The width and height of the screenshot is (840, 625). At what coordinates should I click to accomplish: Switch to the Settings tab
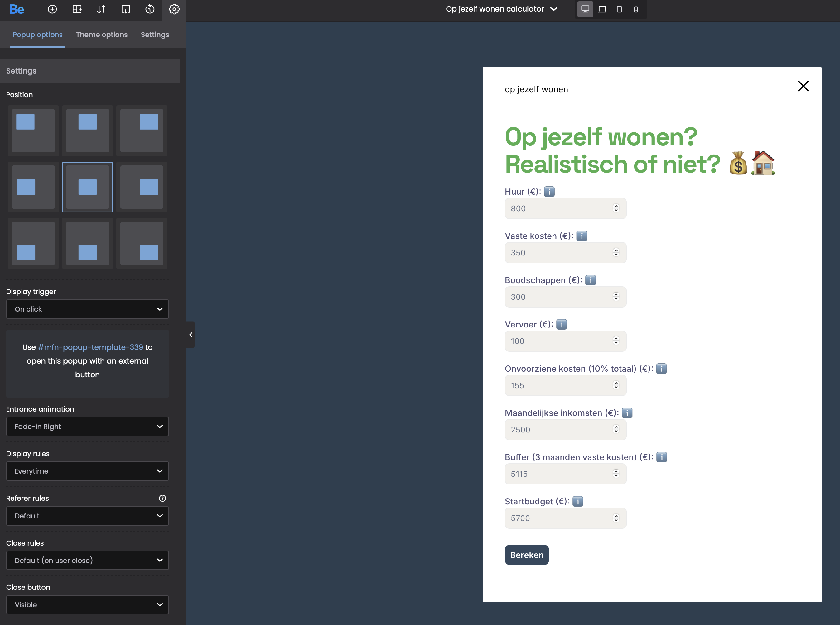155,34
